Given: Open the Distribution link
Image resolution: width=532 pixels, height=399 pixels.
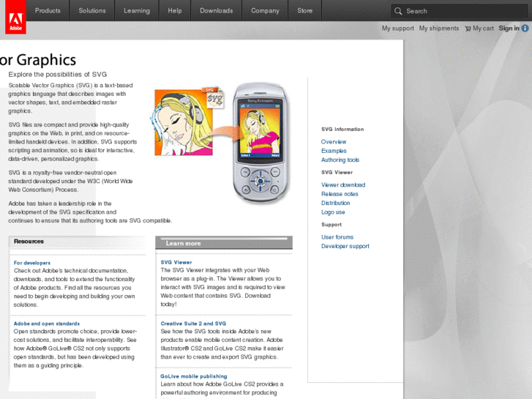Looking at the screenshot, I should click(x=336, y=203).
